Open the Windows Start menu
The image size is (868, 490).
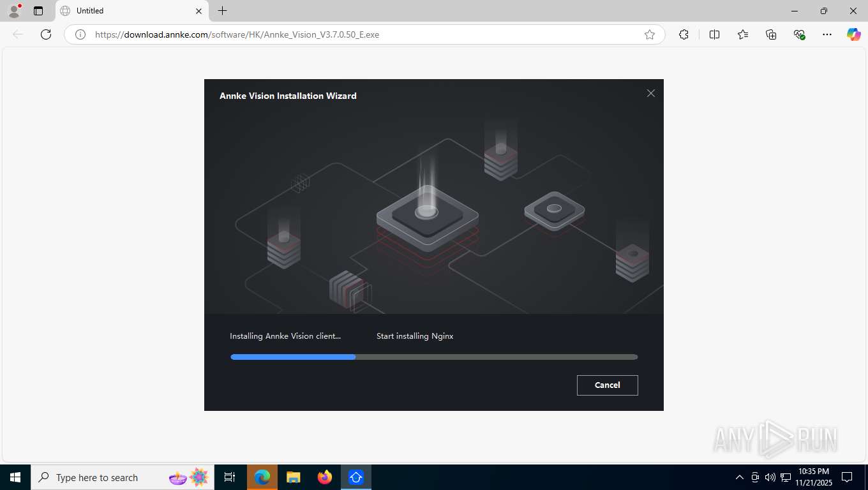(x=15, y=477)
